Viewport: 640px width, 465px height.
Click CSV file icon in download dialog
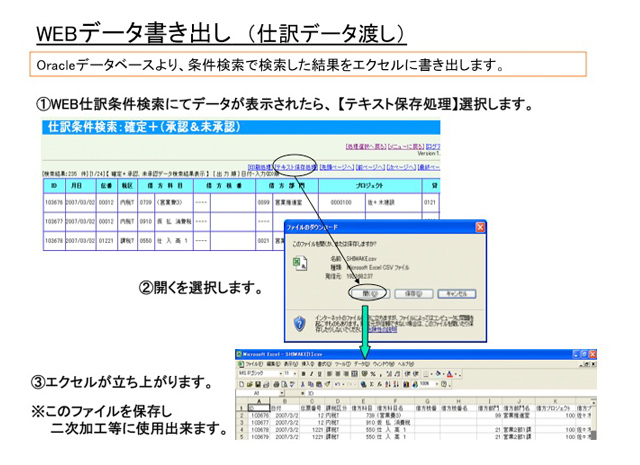tap(300, 263)
